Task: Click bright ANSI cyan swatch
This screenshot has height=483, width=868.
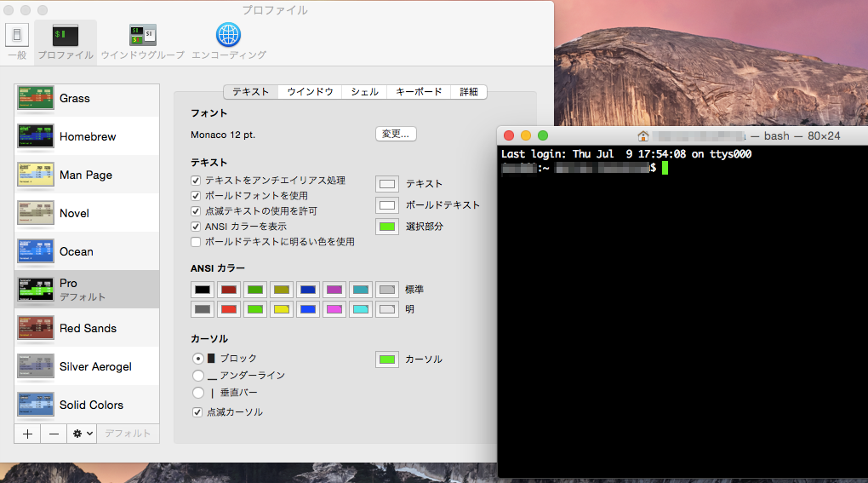Action: pyautogui.click(x=360, y=309)
